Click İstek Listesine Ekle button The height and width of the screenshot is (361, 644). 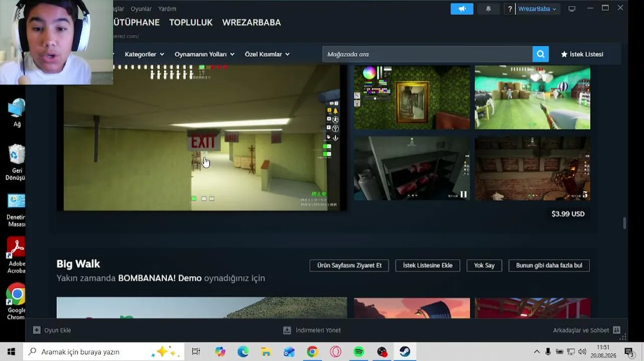tap(427, 265)
